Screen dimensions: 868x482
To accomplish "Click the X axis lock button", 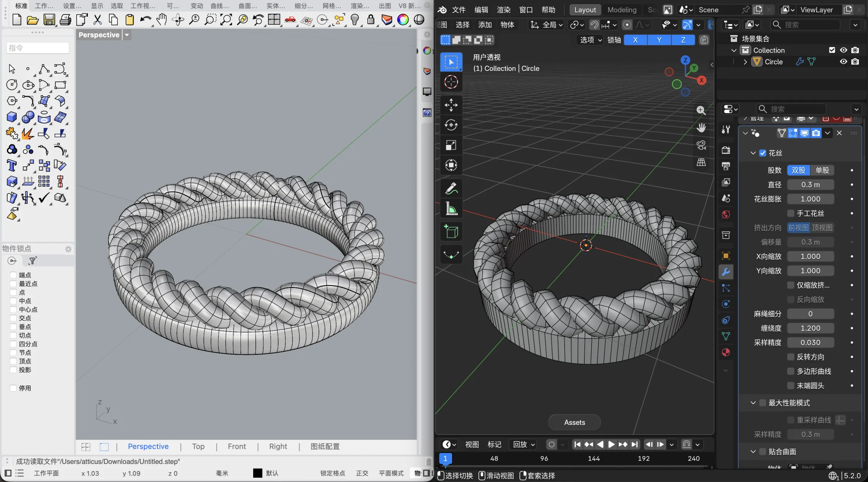I will (635, 40).
